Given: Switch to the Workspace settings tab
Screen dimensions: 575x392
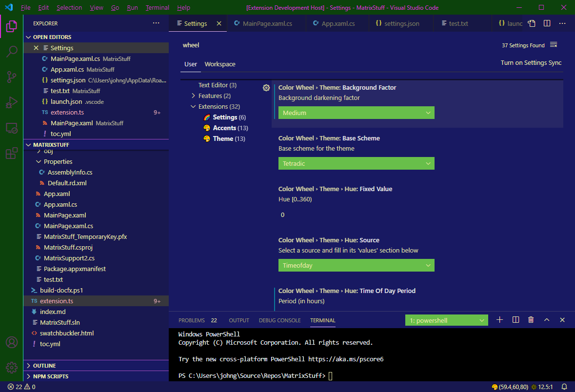Looking at the screenshot, I should coord(219,64).
